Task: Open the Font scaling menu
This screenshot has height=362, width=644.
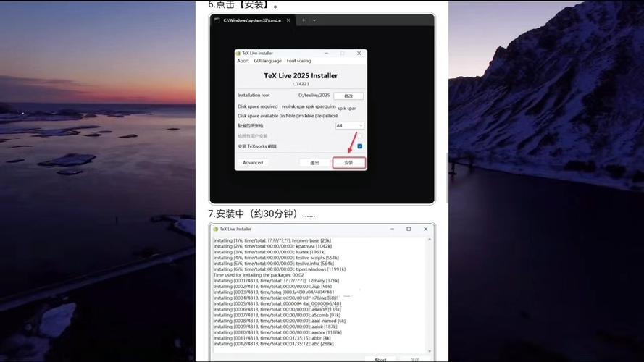Action: click(298, 61)
